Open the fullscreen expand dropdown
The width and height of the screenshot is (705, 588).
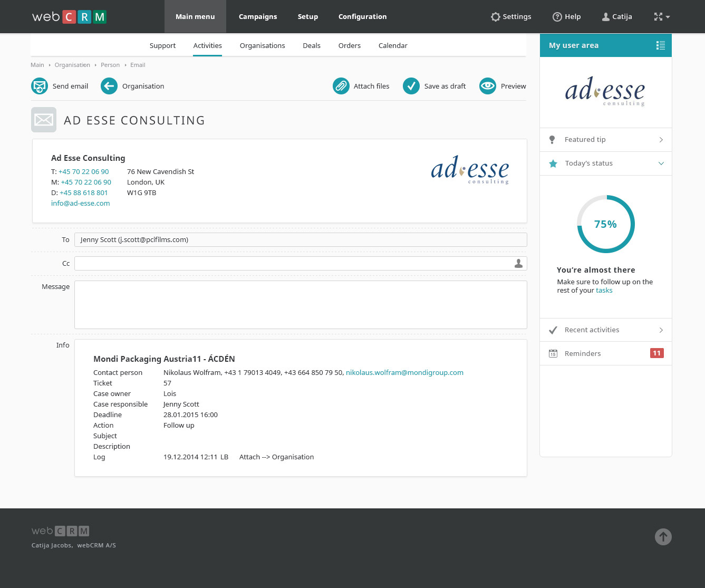pos(662,17)
